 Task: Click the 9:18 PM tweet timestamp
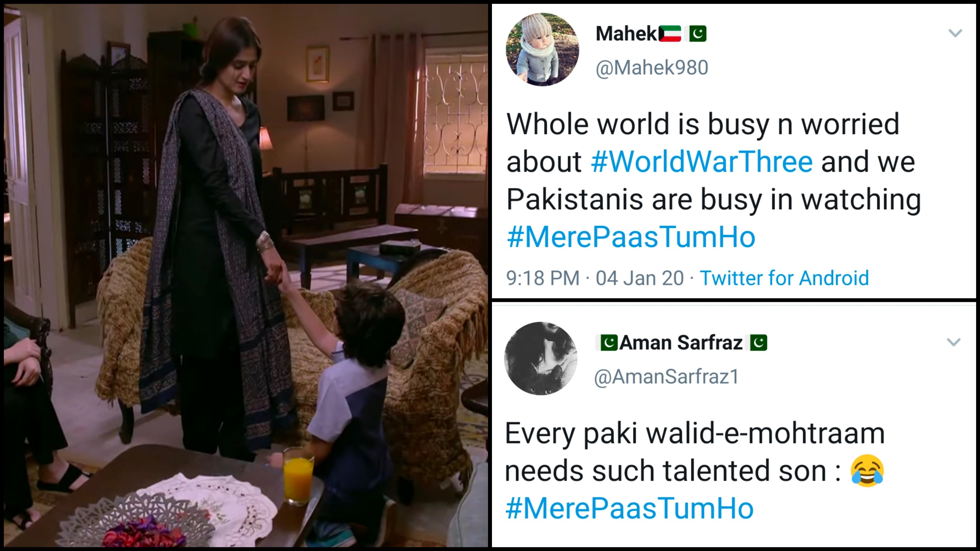tap(543, 278)
